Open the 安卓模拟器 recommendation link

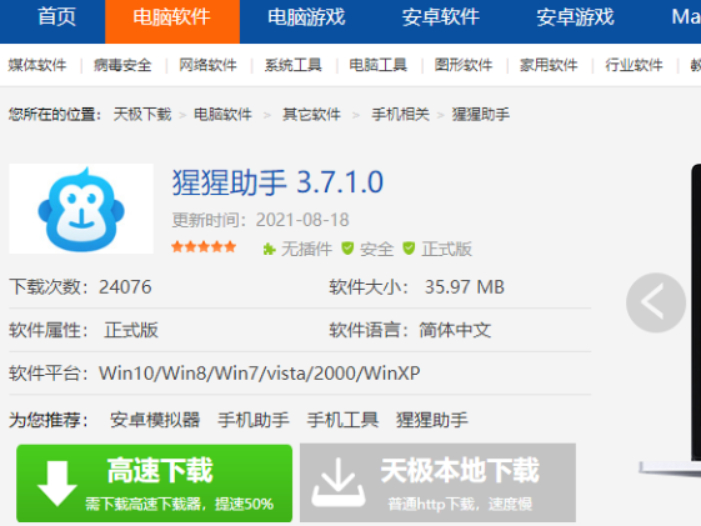(x=155, y=420)
